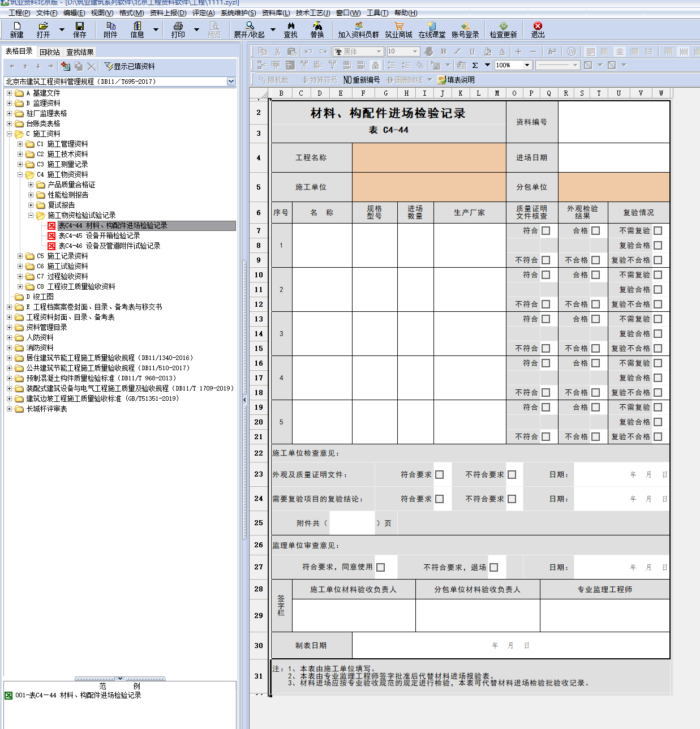Click the left panel collapse arrow handle
Screen dimensions: 700x729
pos(244,400)
